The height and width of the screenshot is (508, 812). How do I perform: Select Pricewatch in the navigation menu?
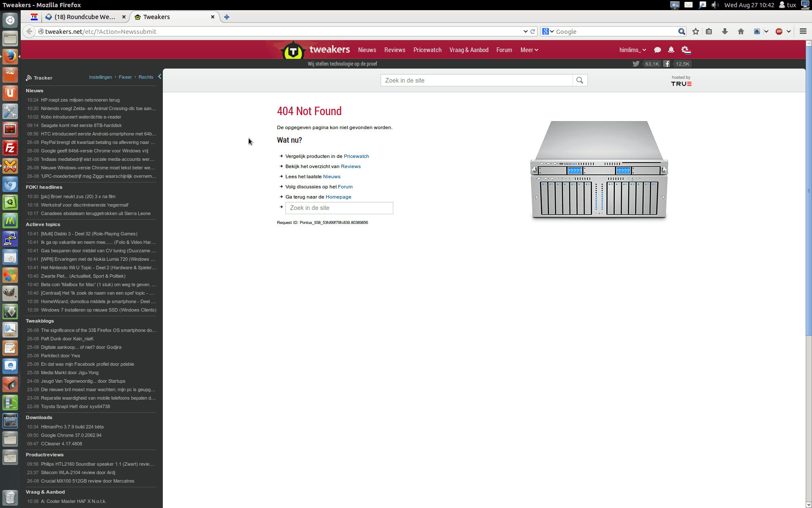[427, 50]
